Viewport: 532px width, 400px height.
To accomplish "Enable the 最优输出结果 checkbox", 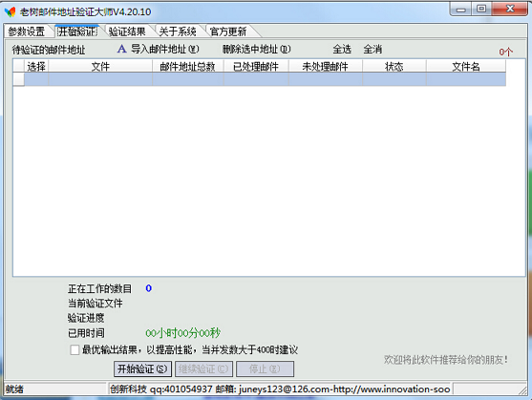I will tap(74, 349).
